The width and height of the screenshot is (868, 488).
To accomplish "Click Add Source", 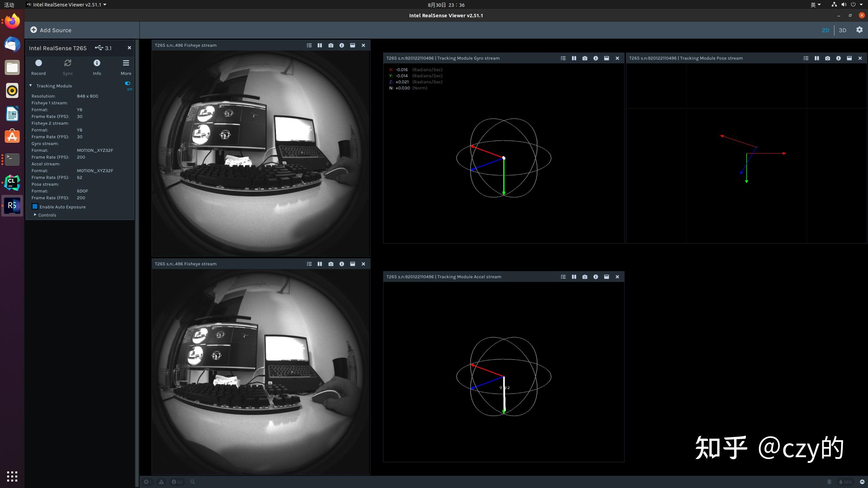I will (51, 30).
